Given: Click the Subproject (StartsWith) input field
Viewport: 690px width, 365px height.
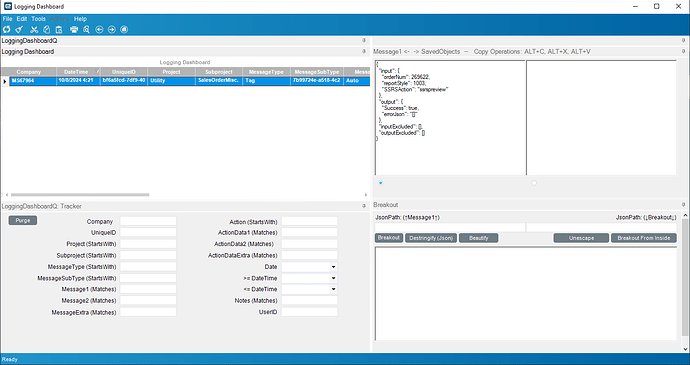Looking at the screenshot, I should pyautogui.click(x=148, y=255).
